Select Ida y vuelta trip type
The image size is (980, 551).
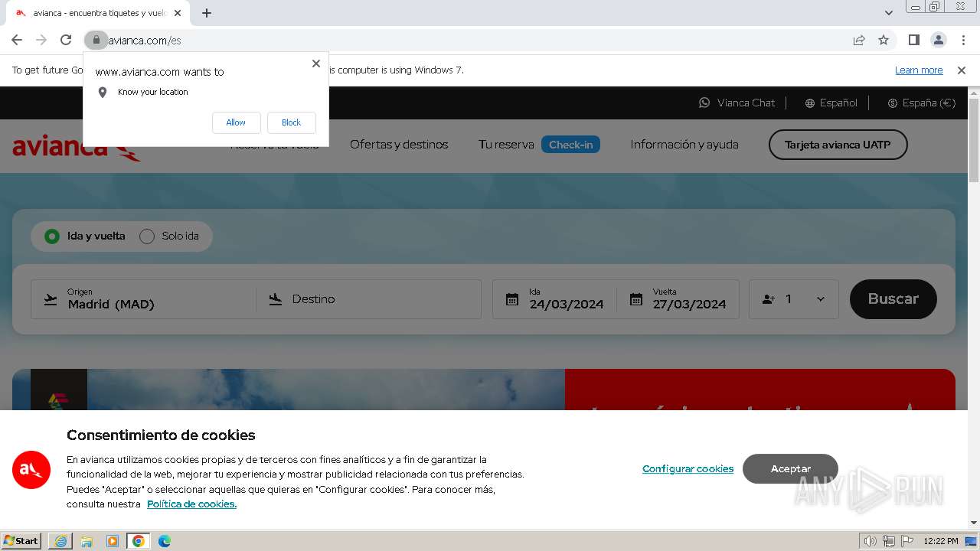click(x=85, y=236)
